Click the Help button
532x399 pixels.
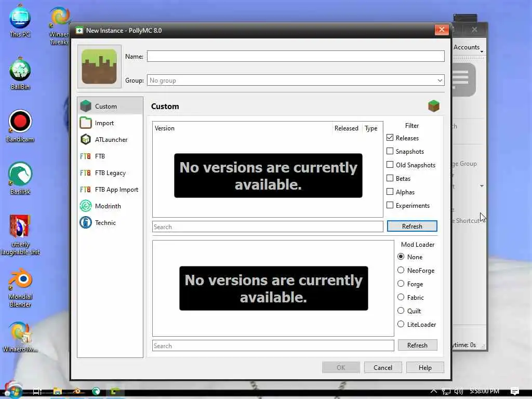point(425,367)
